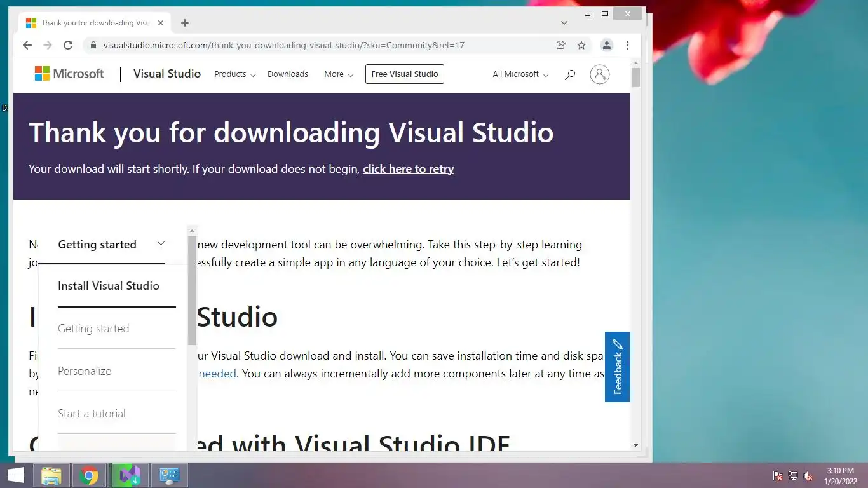Click the address bar URL field

(318, 45)
